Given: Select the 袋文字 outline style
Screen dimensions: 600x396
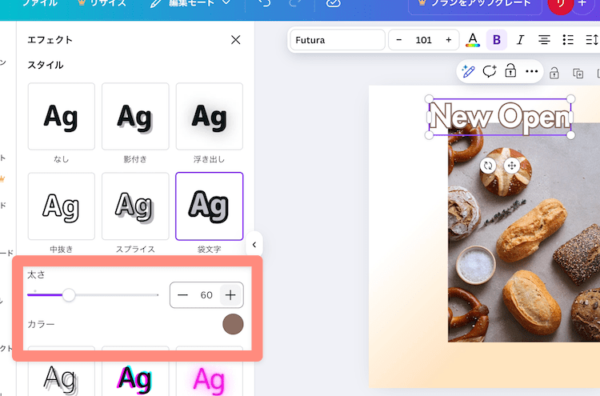Looking at the screenshot, I should point(209,206).
